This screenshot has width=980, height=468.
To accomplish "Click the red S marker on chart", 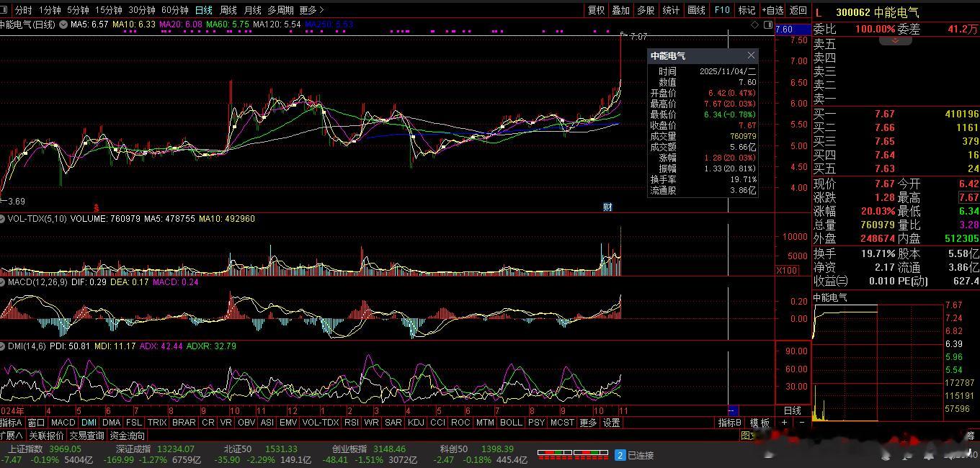I will tap(96, 207).
